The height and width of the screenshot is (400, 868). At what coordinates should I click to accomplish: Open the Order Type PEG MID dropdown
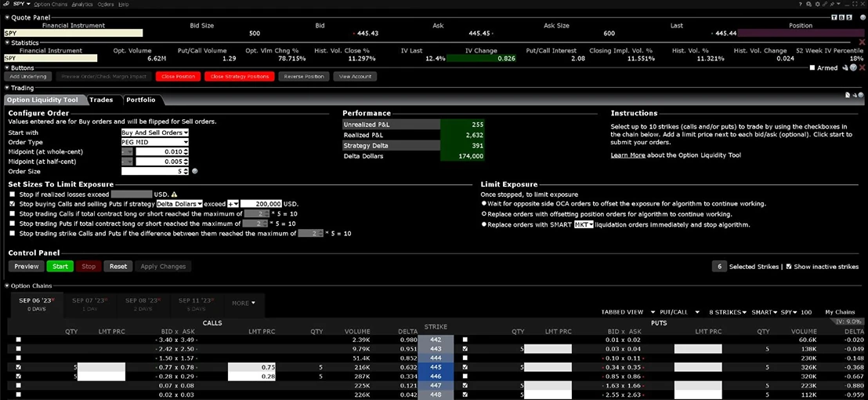click(x=155, y=142)
